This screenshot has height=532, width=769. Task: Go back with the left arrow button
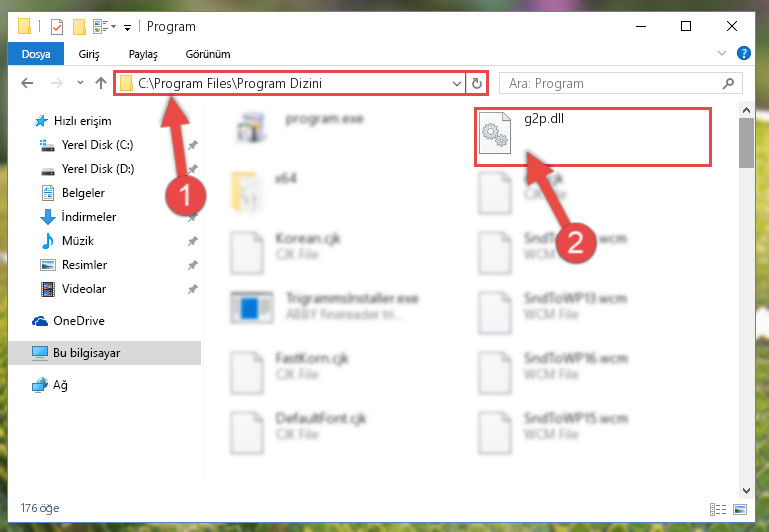click(27, 83)
